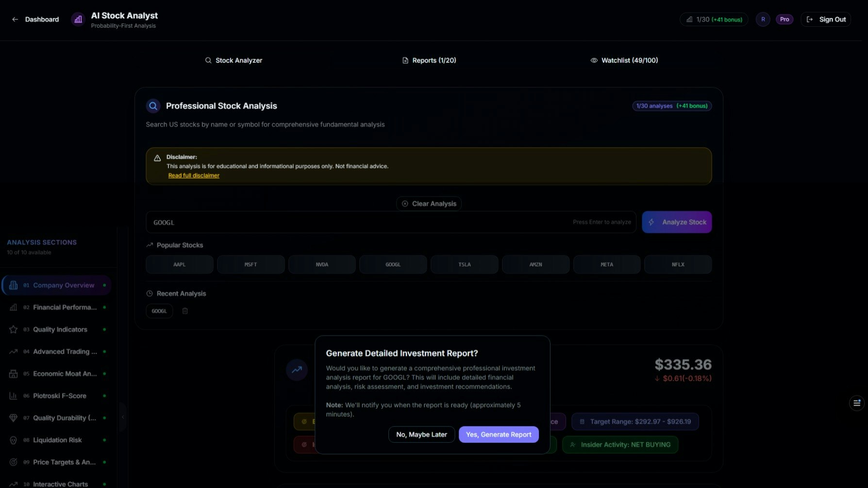The width and height of the screenshot is (868, 488).
Task: Click the Pro plan badge
Action: (x=785, y=19)
